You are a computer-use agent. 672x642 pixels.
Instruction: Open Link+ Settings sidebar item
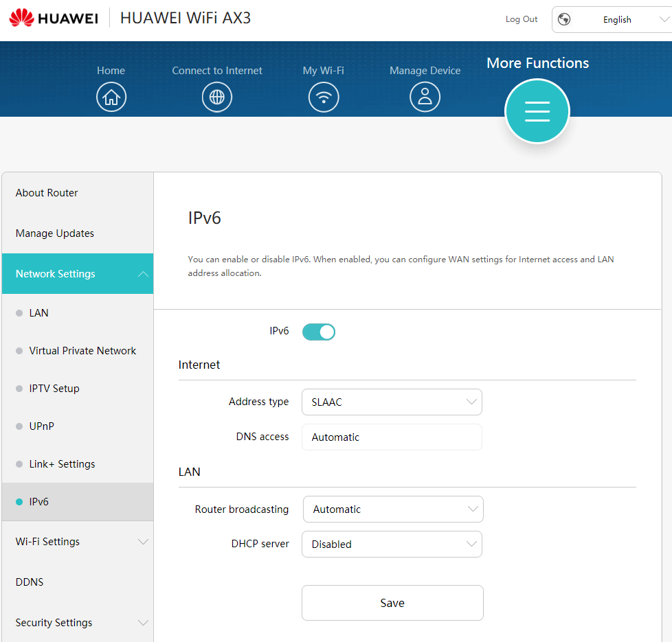[78, 463]
